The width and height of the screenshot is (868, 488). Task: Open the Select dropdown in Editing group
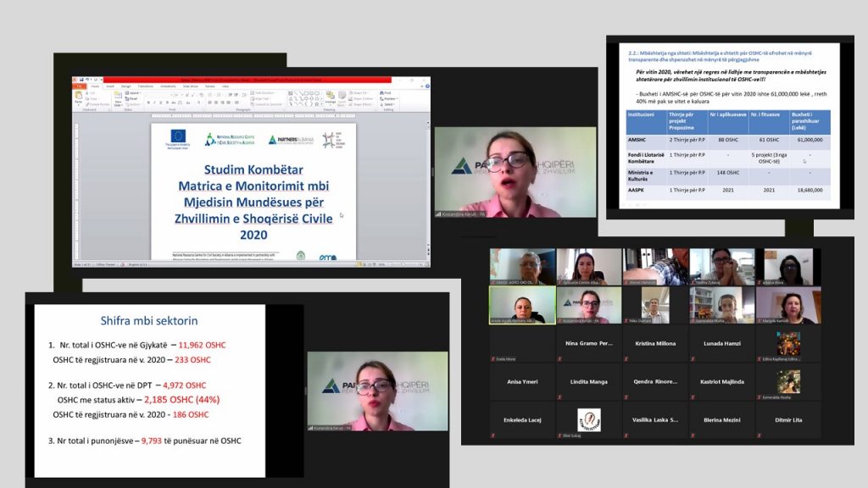pyautogui.click(x=387, y=104)
